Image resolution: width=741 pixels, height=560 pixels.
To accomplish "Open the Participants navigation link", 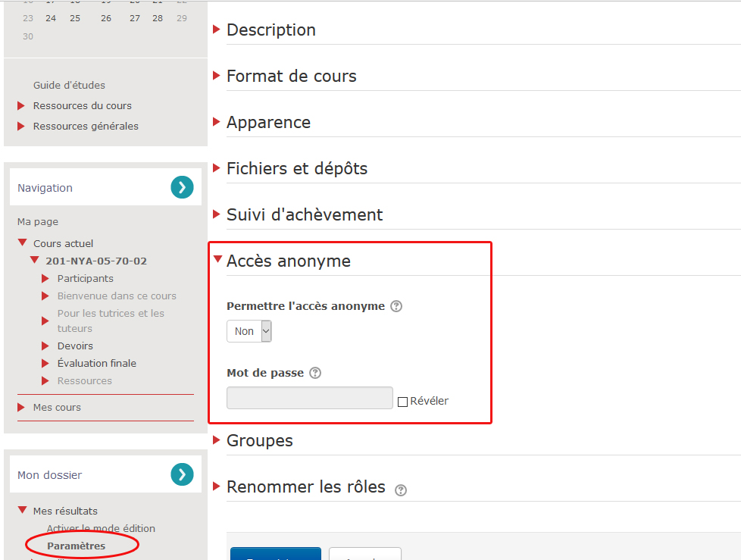I will click(x=85, y=279).
